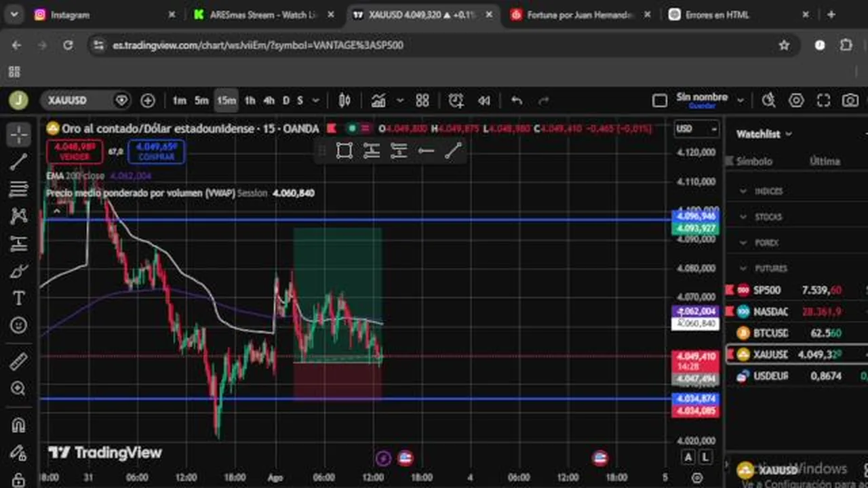Open the chart patterns tool group

point(18,216)
